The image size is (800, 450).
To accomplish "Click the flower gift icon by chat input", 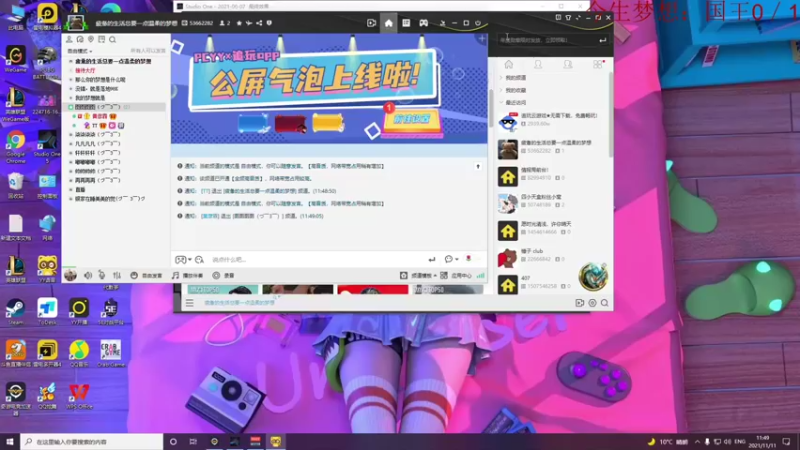I will (x=468, y=259).
